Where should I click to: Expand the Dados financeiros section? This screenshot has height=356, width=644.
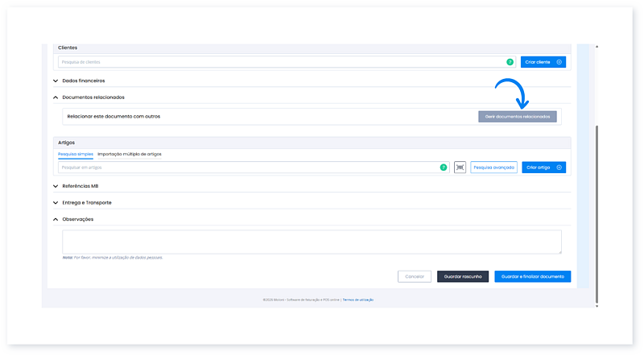point(56,81)
